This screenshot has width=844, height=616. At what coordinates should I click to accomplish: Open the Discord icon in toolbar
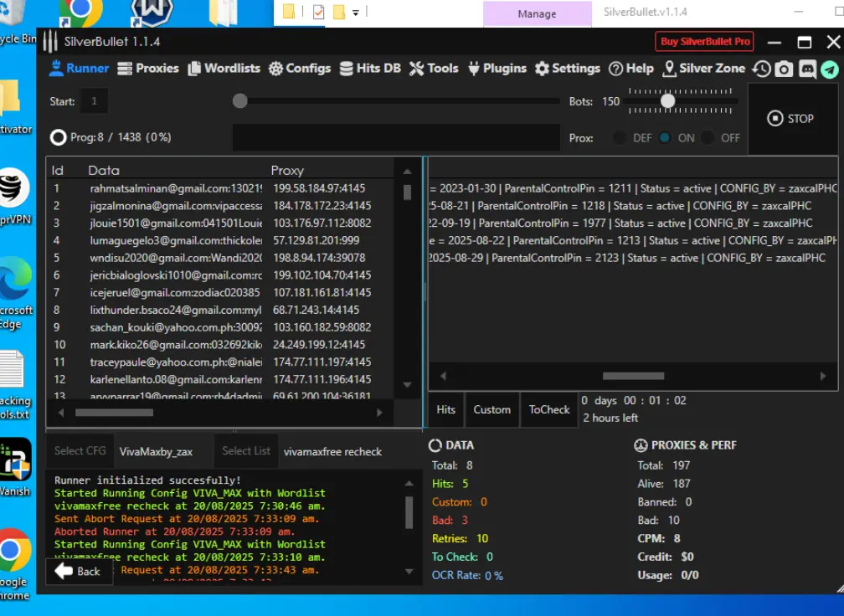point(807,69)
